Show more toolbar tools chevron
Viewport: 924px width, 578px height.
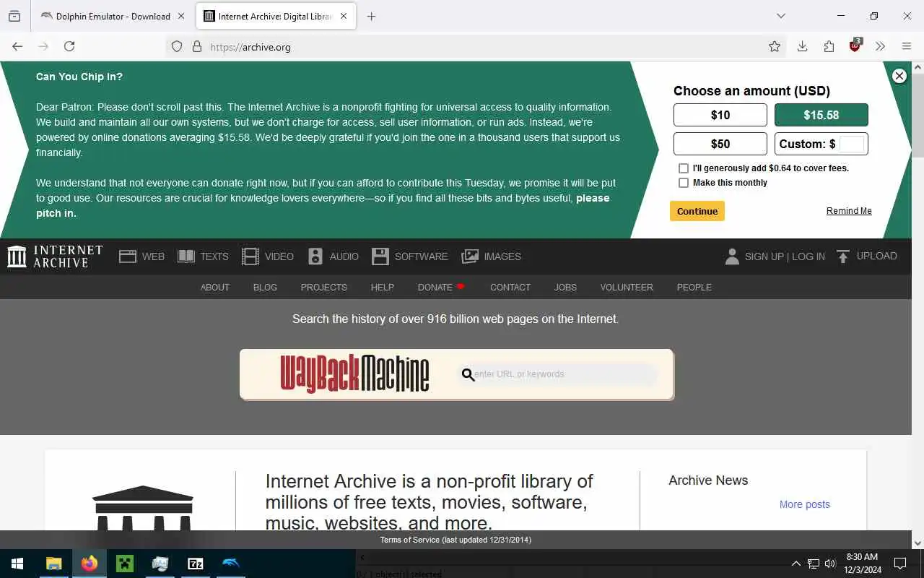click(880, 46)
